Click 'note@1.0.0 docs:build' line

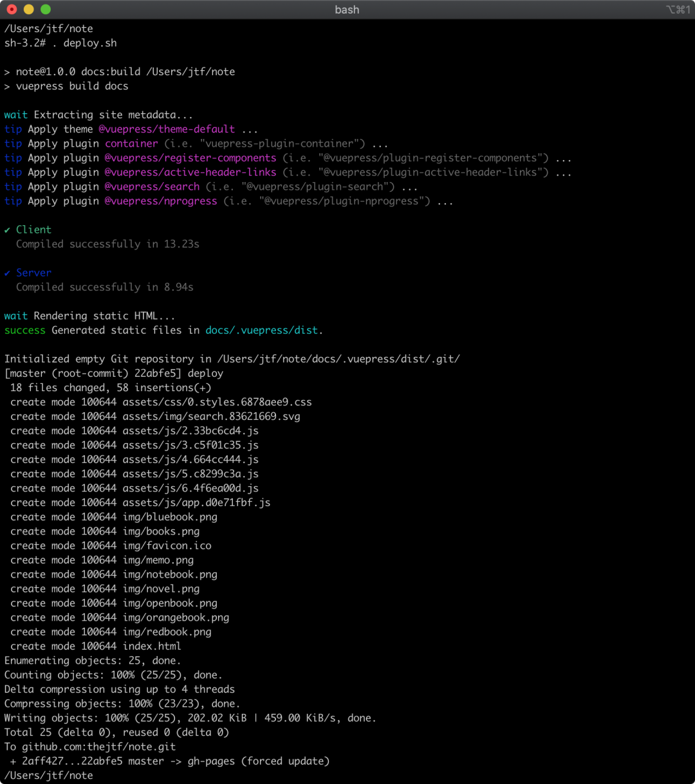pyautogui.click(x=120, y=71)
